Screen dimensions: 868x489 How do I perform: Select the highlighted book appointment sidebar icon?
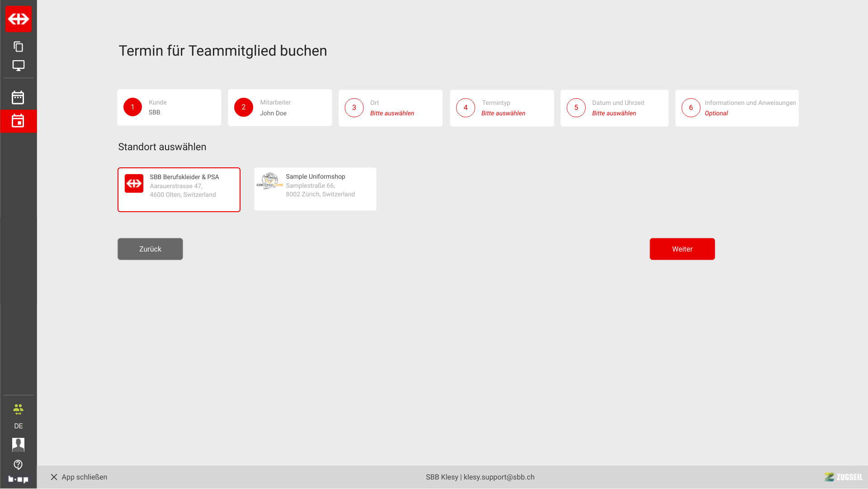coord(18,121)
